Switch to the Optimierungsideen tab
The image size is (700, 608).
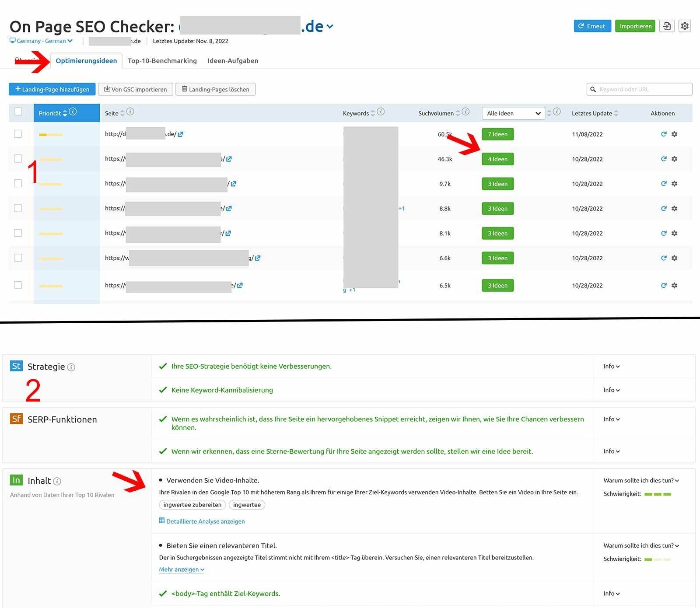point(86,61)
